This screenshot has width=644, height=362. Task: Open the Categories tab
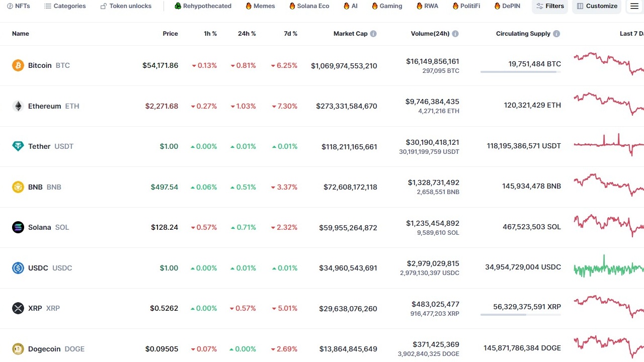65,6
